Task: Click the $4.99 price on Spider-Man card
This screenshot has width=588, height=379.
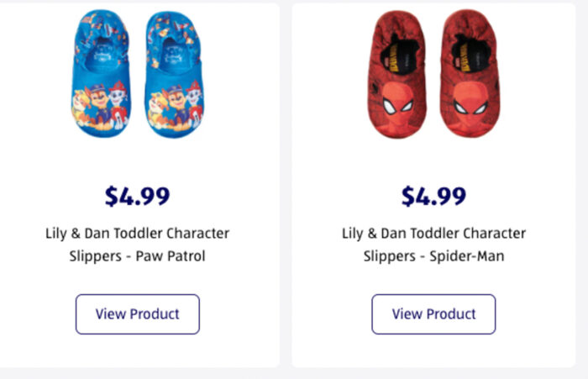Action: [433, 197]
